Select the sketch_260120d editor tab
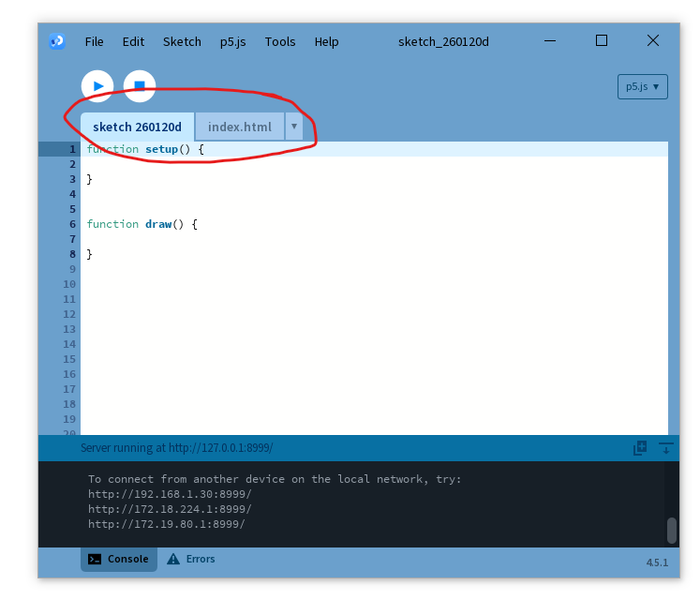 (137, 127)
